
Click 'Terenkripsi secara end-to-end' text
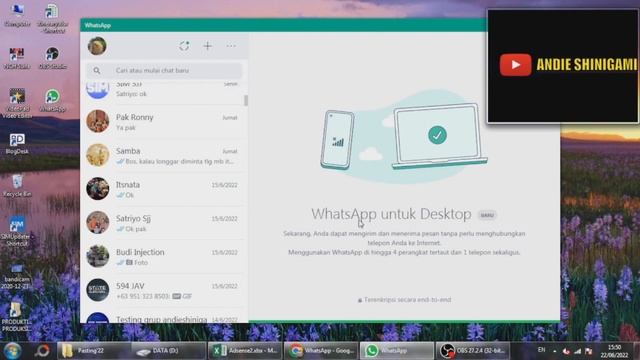coord(407,300)
